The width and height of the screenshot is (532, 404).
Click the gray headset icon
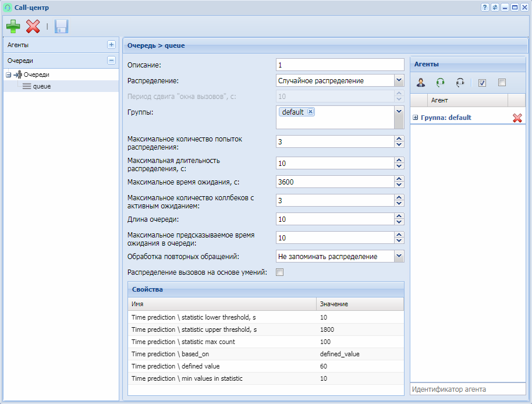pyautogui.click(x=460, y=83)
